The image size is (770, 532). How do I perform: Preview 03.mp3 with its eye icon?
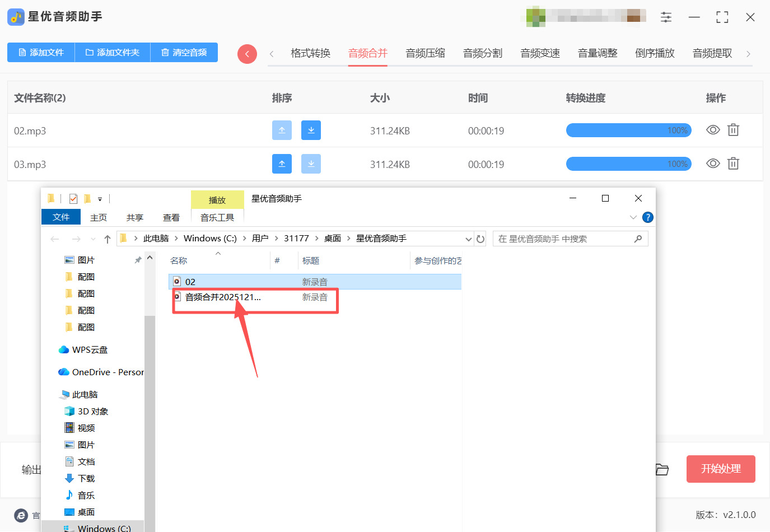pos(713,164)
